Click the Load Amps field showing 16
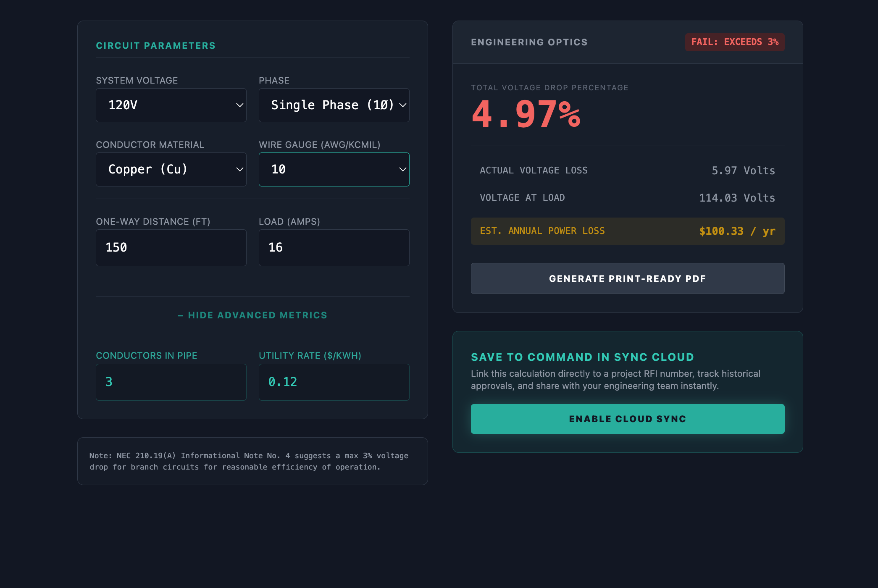The height and width of the screenshot is (588, 878). tap(334, 248)
